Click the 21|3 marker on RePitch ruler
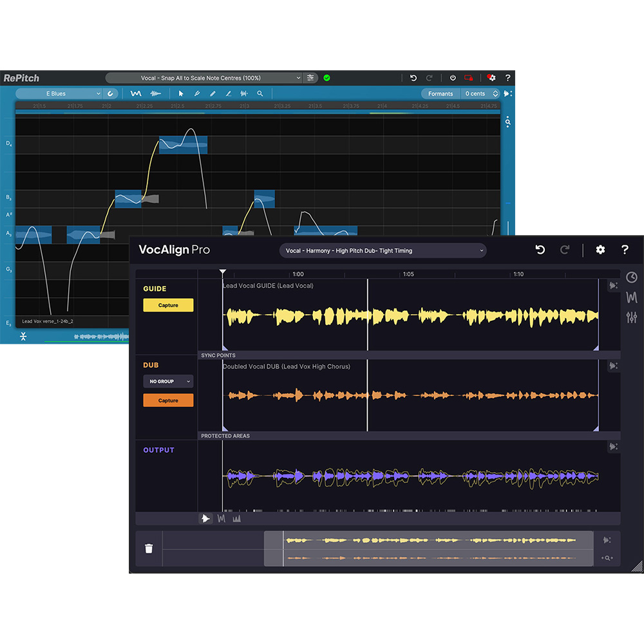Screen dimensions: 644x644 tap(244, 106)
